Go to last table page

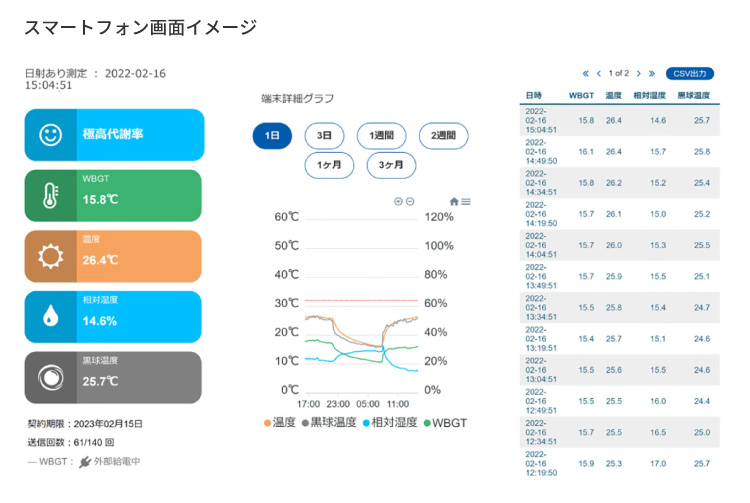pos(651,74)
